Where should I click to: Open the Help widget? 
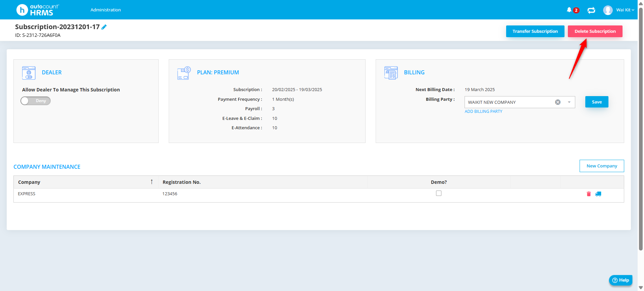[x=621, y=280]
